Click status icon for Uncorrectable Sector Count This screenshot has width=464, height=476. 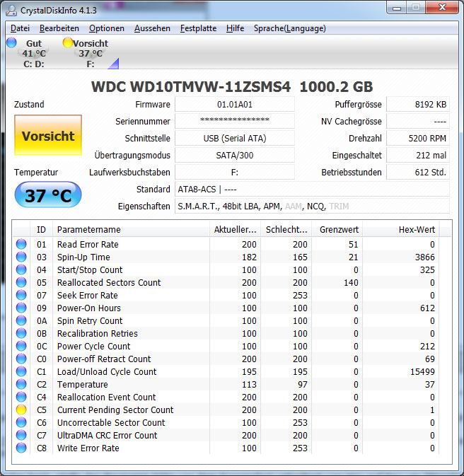coord(21,422)
